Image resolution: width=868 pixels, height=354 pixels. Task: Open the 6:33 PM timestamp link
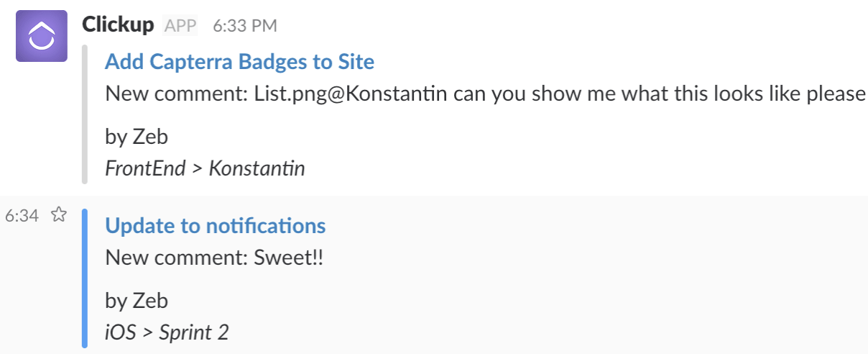coord(245,26)
